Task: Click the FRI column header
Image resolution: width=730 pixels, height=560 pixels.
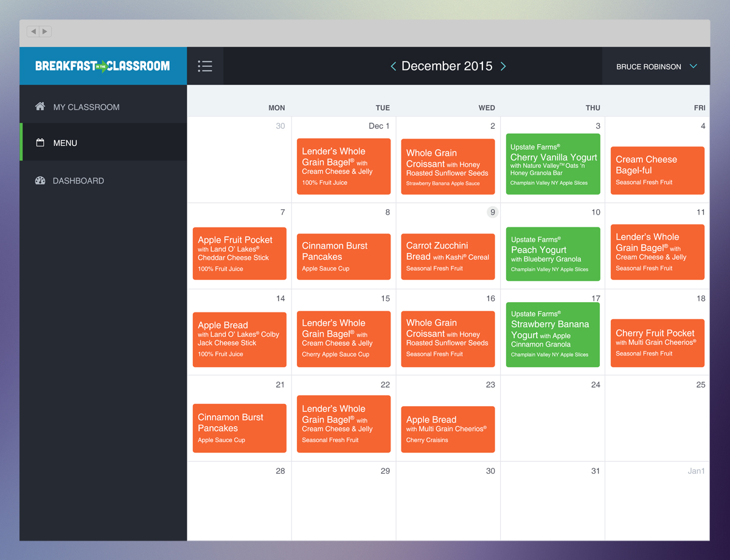Action: pos(700,108)
